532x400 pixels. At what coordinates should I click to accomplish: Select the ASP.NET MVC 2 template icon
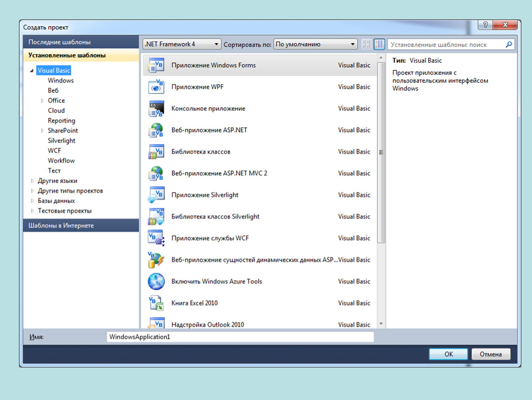(156, 174)
